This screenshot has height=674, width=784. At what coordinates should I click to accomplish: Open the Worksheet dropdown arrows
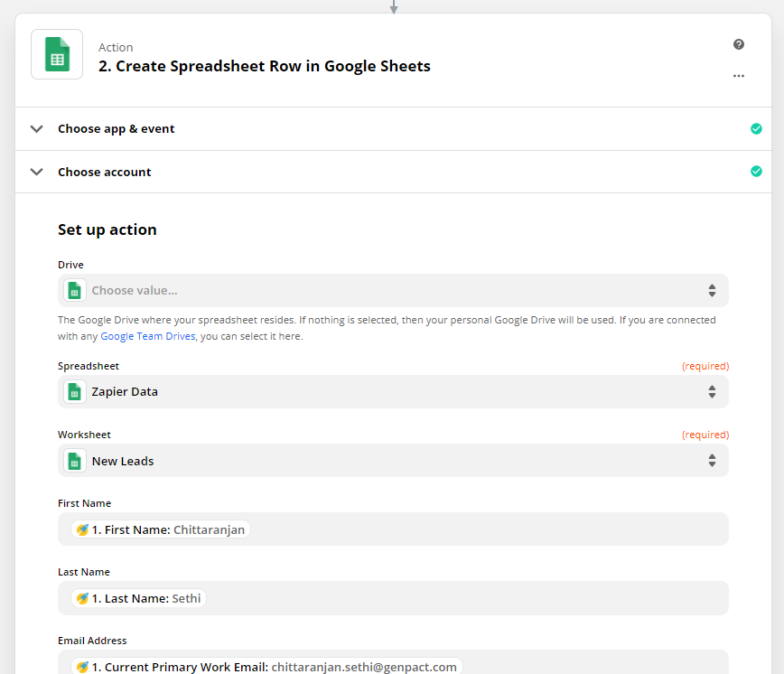coord(712,461)
